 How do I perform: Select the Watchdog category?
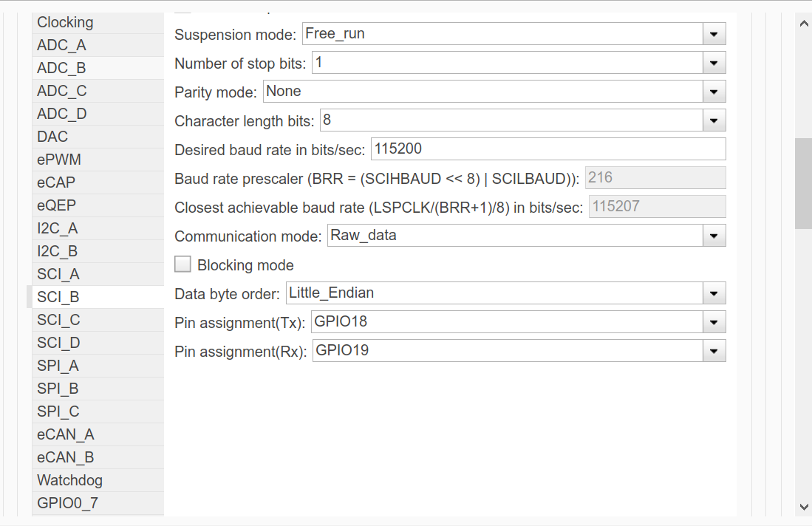(69, 480)
